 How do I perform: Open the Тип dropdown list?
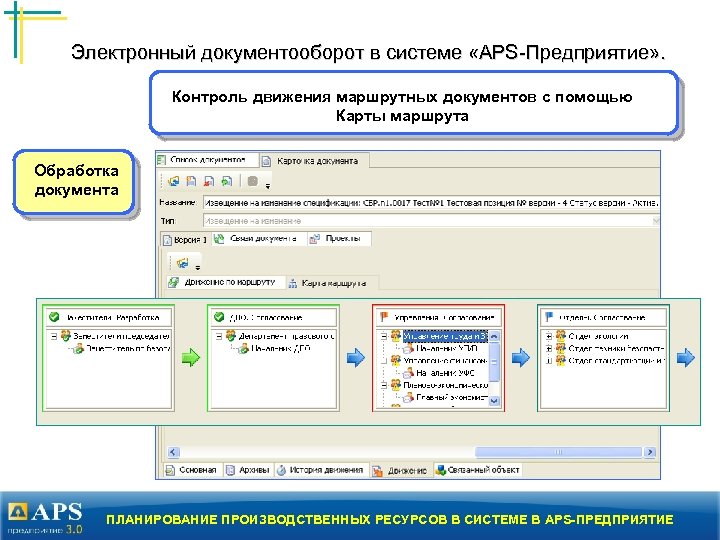click(x=655, y=221)
